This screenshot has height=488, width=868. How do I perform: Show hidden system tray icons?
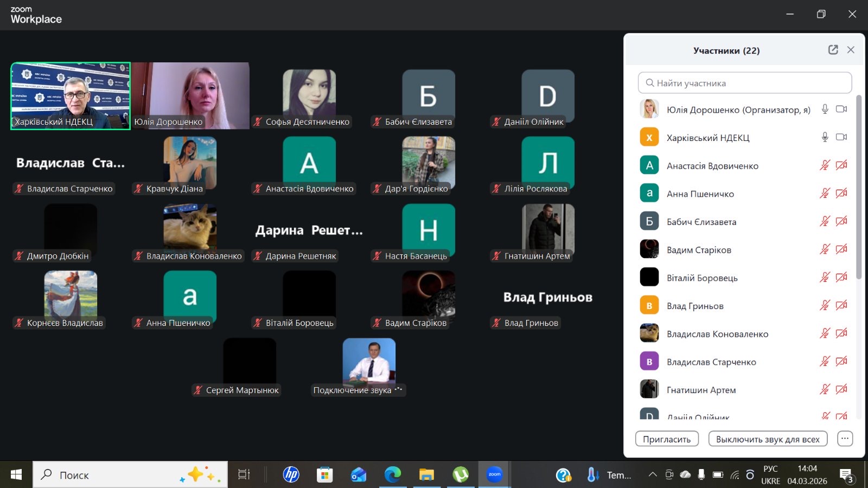pyautogui.click(x=653, y=475)
